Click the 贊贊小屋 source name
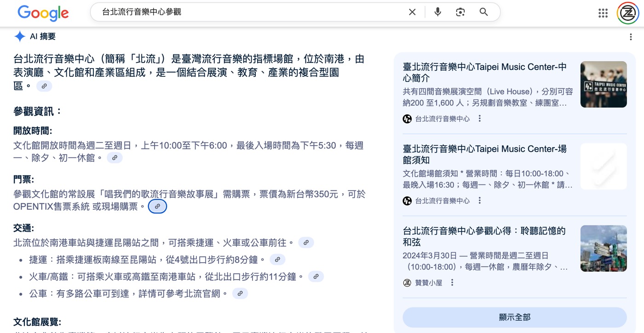Viewport: 644px width, 333px height. (429, 283)
